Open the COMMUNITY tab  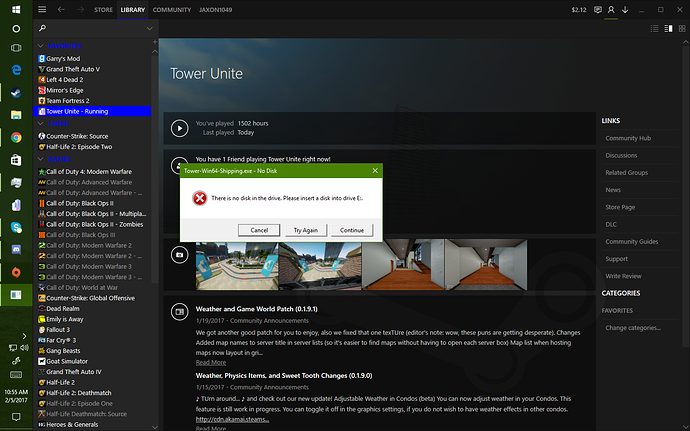pyautogui.click(x=172, y=9)
